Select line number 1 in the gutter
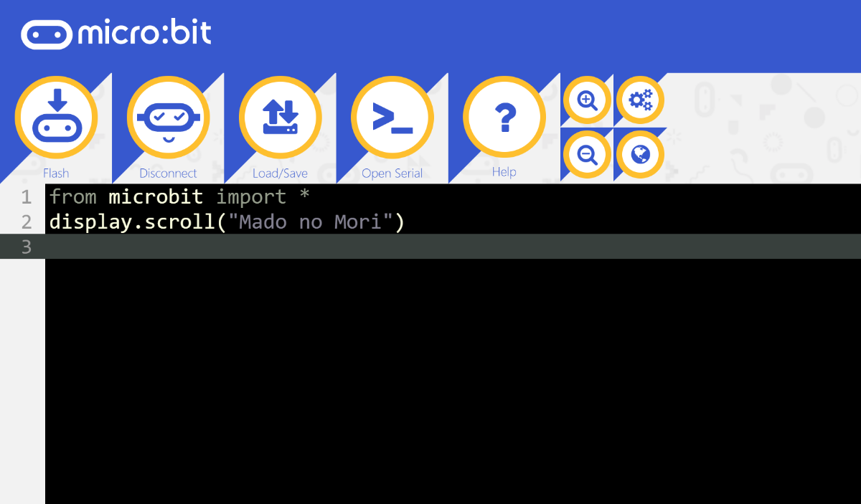The image size is (861, 504). tap(27, 196)
